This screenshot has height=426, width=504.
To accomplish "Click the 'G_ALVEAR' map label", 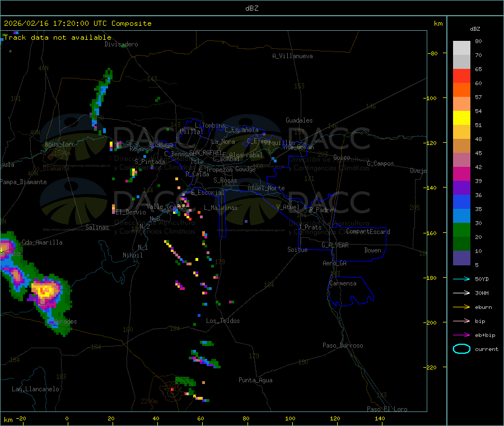I will [x=335, y=245].
